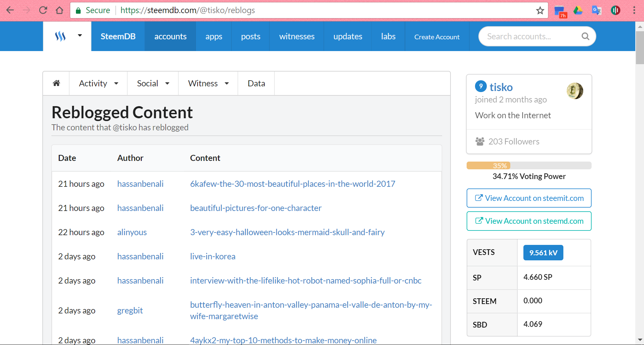The height and width of the screenshot is (345, 644).
Task: Switch to the Data tab
Action: (256, 83)
